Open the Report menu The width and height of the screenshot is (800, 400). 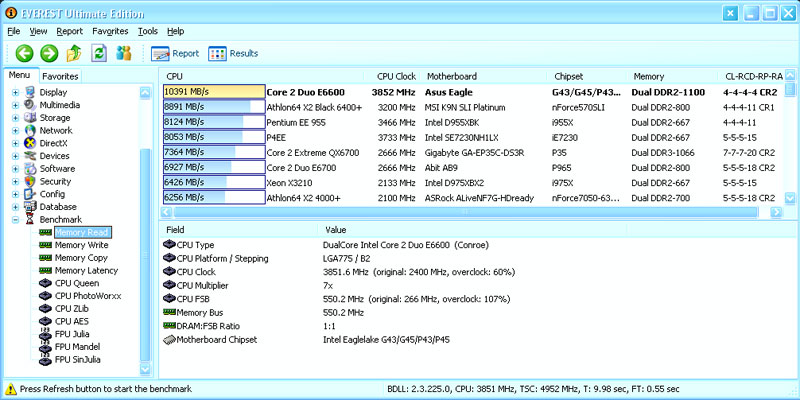click(69, 31)
